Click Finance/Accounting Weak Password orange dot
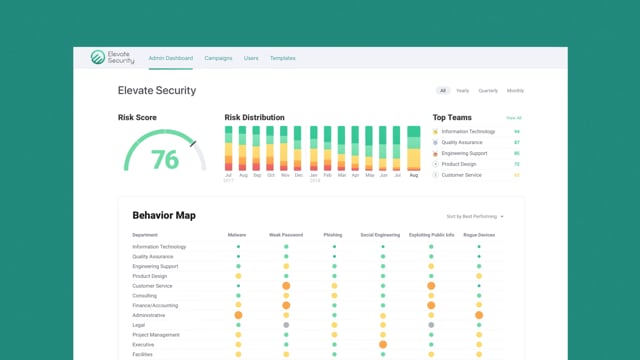This screenshot has width=640, height=360. tap(286, 305)
